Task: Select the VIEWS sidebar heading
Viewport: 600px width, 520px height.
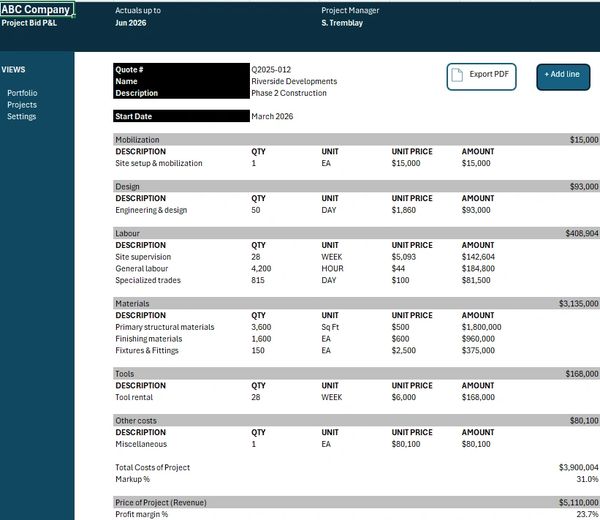Action: [13, 70]
